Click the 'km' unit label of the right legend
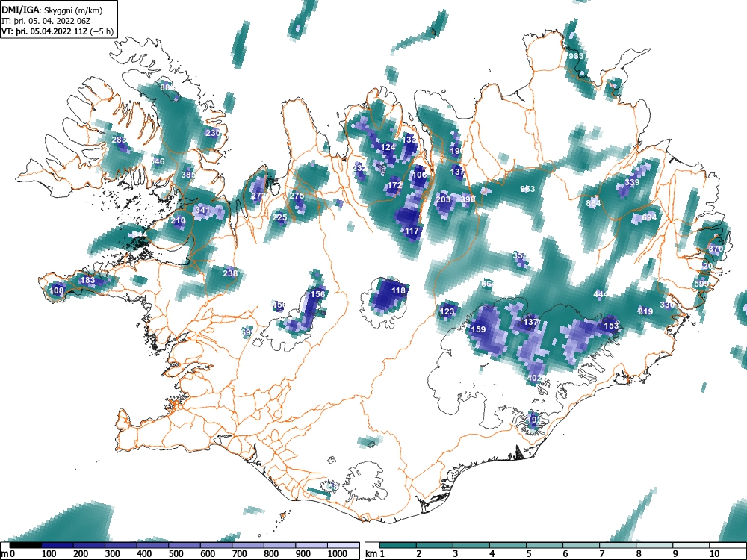The height and width of the screenshot is (560, 747). click(x=372, y=554)
